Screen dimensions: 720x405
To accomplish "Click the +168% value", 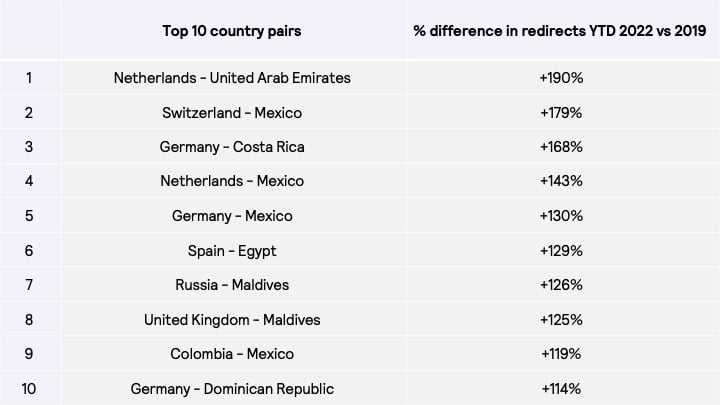I will 561,147.
